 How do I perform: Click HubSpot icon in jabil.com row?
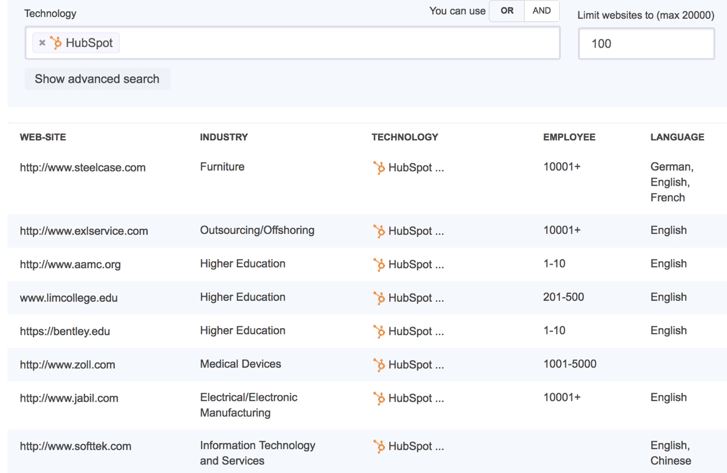[379, 398]
